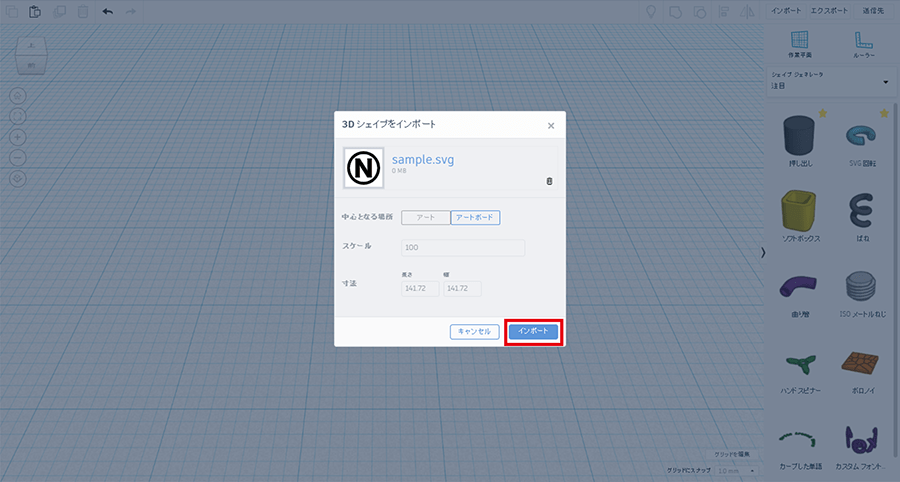
Task: Switch to orthographic view icon
Action: (18, 179)
